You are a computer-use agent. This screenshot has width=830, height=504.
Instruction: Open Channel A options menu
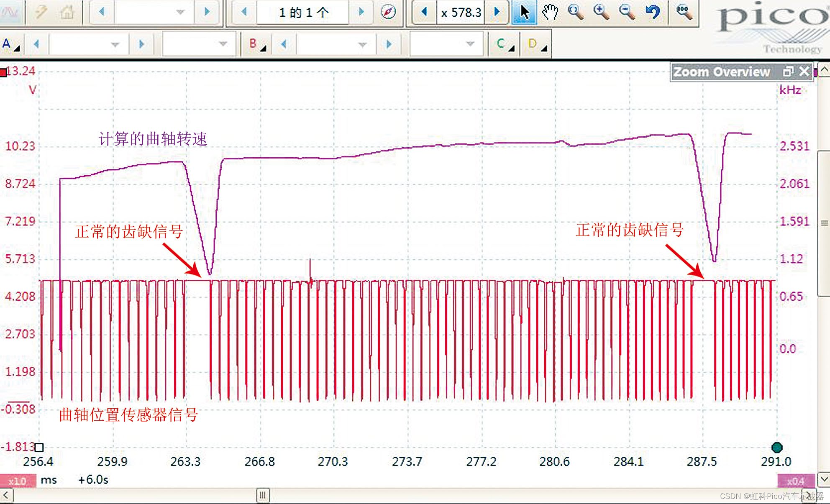click(10, 44)
